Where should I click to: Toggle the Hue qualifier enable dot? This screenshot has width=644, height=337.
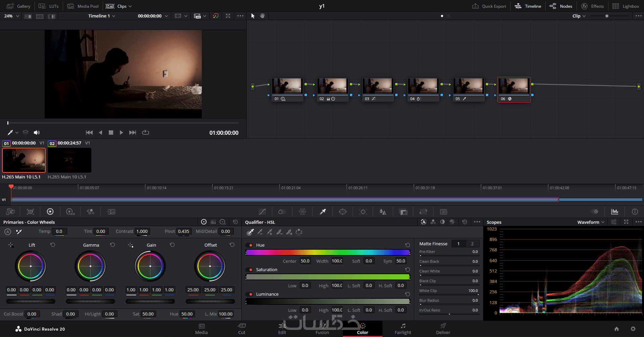click(x=251, y=245)
